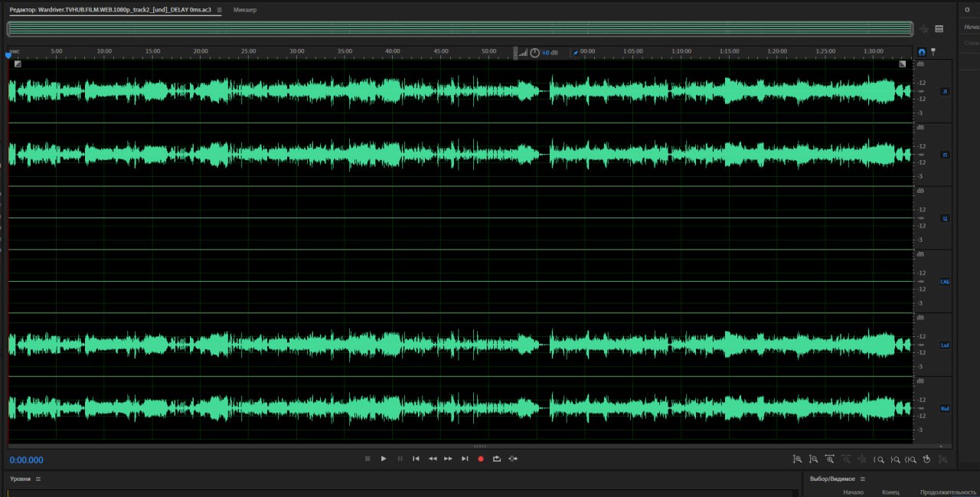980x497 pixels.
Task: Select the Редактор file tab
Action: (x=110, y=10)
